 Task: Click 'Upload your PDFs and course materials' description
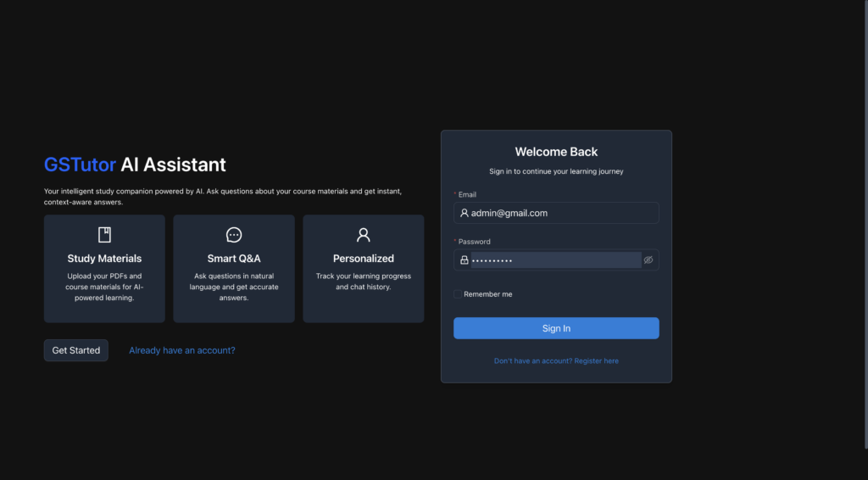(104, 287)
